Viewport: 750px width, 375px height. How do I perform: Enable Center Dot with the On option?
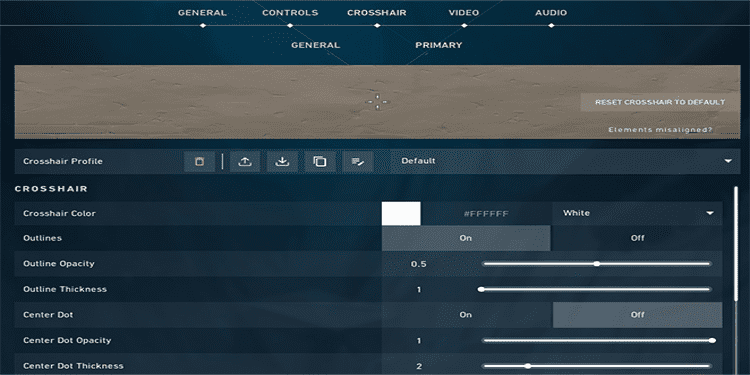point(466,315)
